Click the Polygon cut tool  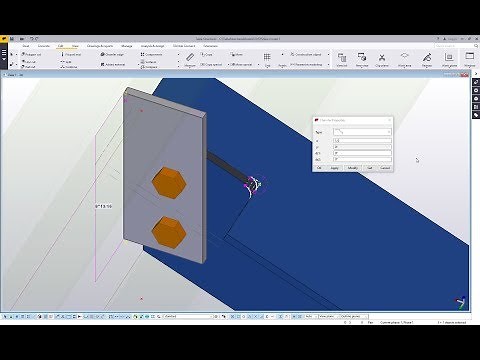[x=31, y=54]
